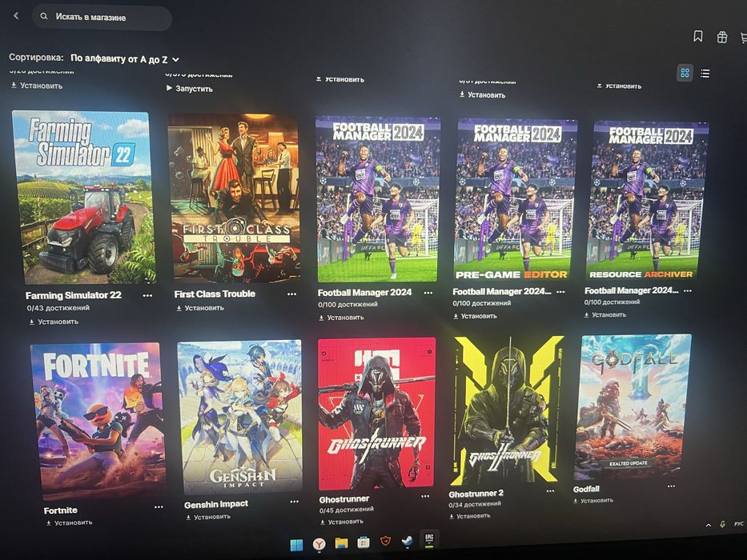The width and height of the screenshot is (747, 560).
Task: Open Resource Archiver three-dot menu
Action: click(688, 290)
